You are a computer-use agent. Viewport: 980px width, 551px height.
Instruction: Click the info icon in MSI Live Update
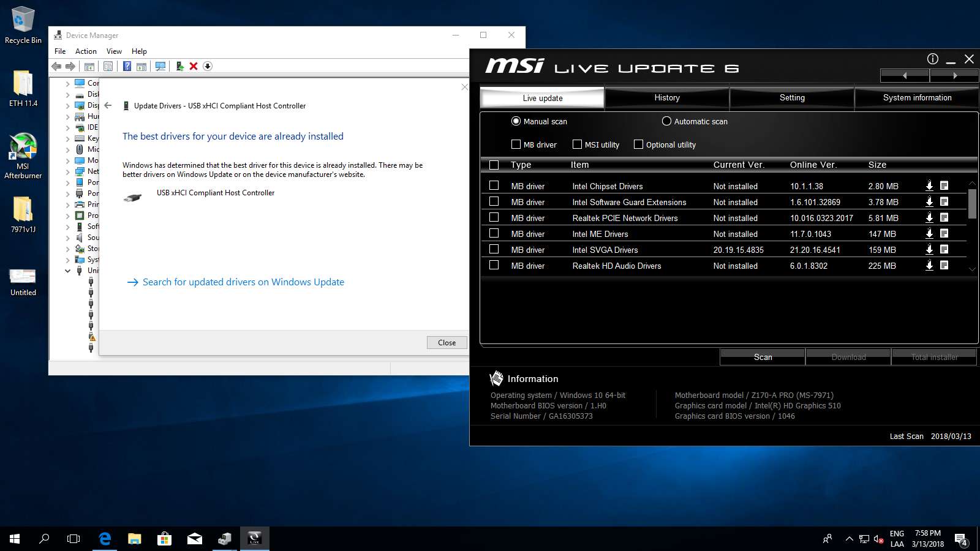click(933, 59)
